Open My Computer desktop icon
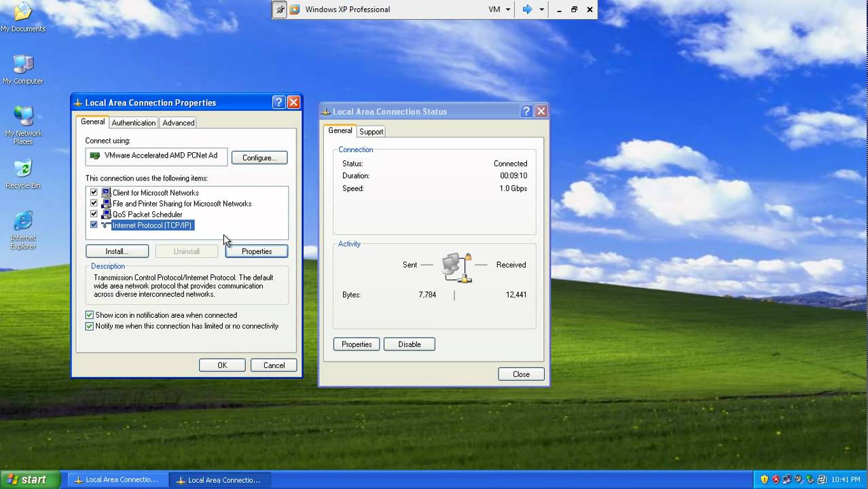Screen dimensions: 868x489 point(23,69)
